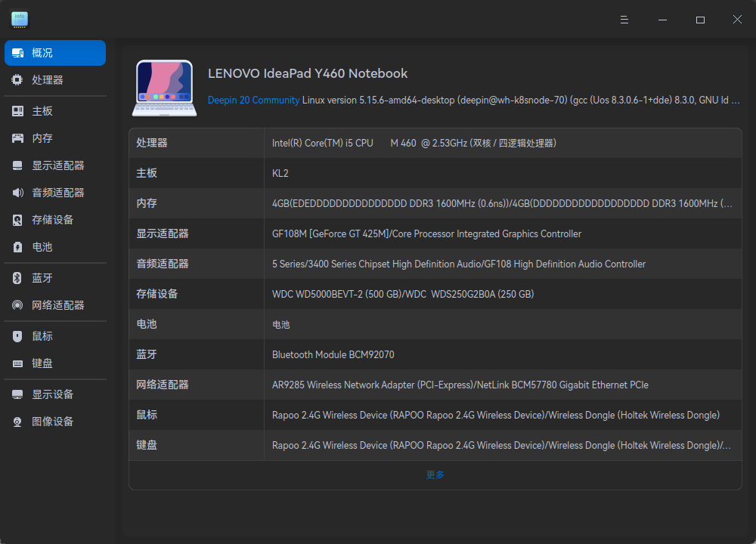Open the 内存 sidebar label
The image size is (756, 544).
point(42,138)
